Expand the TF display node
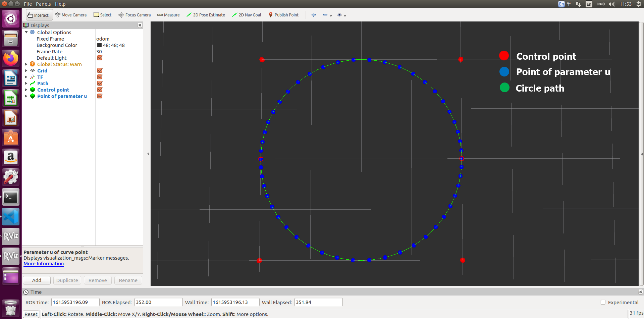 coord(26,77)
